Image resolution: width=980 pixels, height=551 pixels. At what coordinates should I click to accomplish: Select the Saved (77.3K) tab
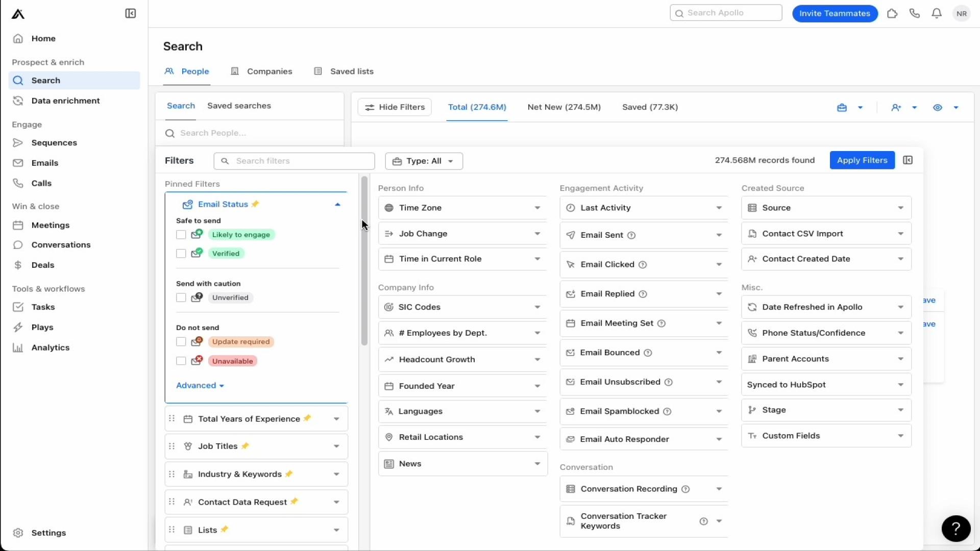650,107
